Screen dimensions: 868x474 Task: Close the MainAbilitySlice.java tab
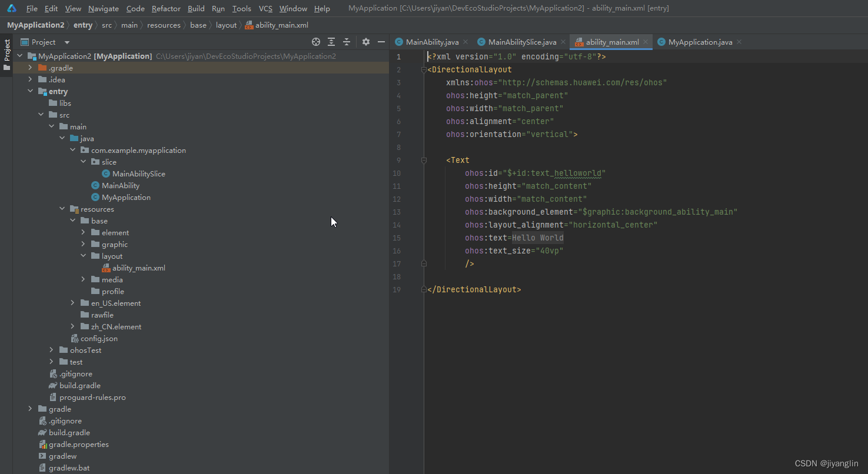click(563, 42)
